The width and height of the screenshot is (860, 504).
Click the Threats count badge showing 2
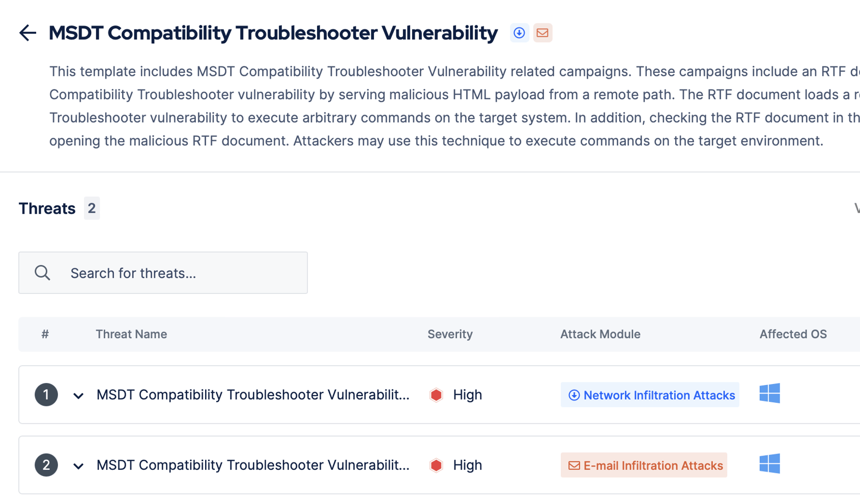pyautogui.click(x=92, y=208)
